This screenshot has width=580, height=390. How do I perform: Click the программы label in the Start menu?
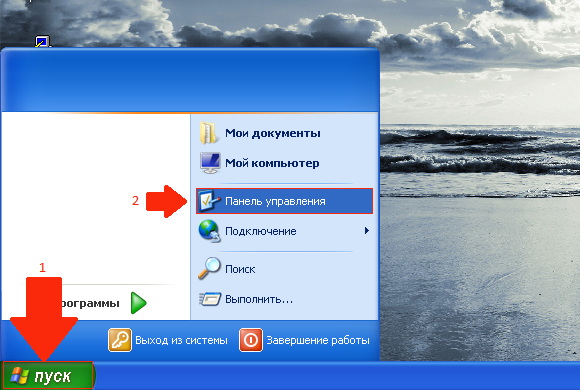(90, 303)
